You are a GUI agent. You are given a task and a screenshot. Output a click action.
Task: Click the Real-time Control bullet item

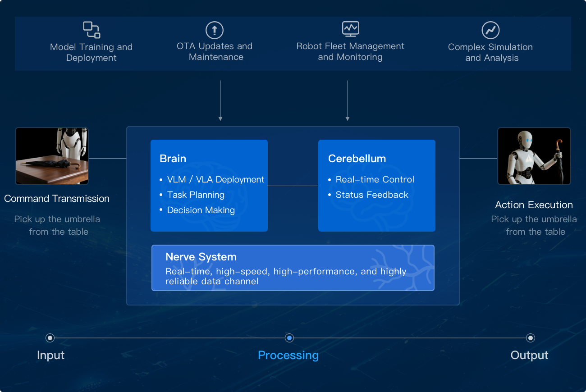pos(375,179)
